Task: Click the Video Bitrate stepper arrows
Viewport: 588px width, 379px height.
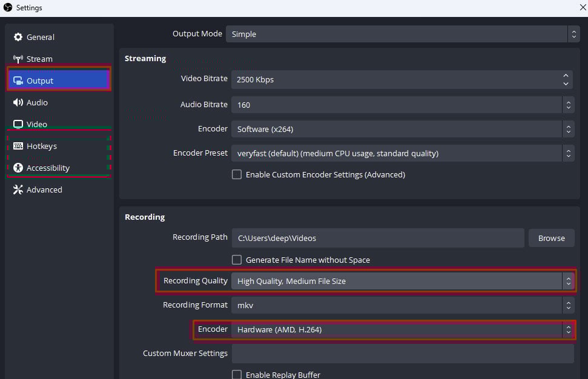Action: click(x=566, y=79)
